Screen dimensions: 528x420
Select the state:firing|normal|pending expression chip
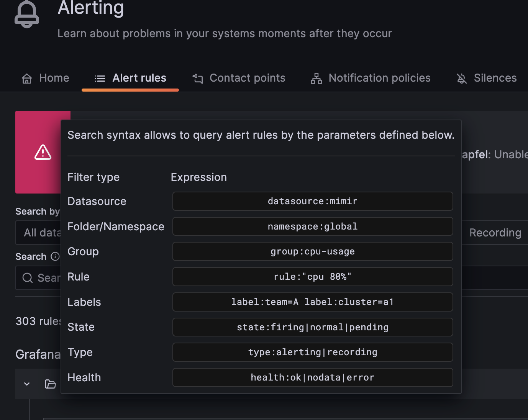click(x=312, y=327)
